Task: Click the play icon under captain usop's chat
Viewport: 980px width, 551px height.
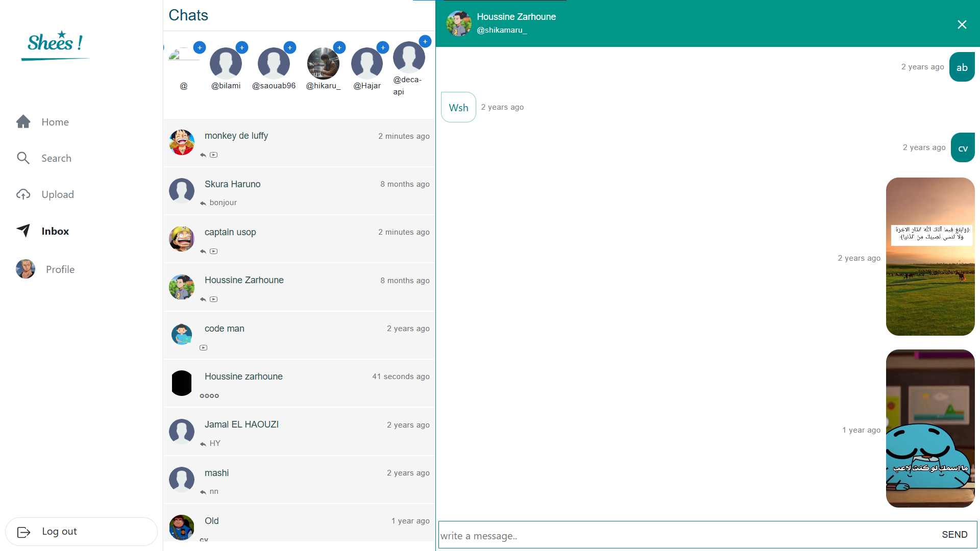Action: (x=214, y=251)
